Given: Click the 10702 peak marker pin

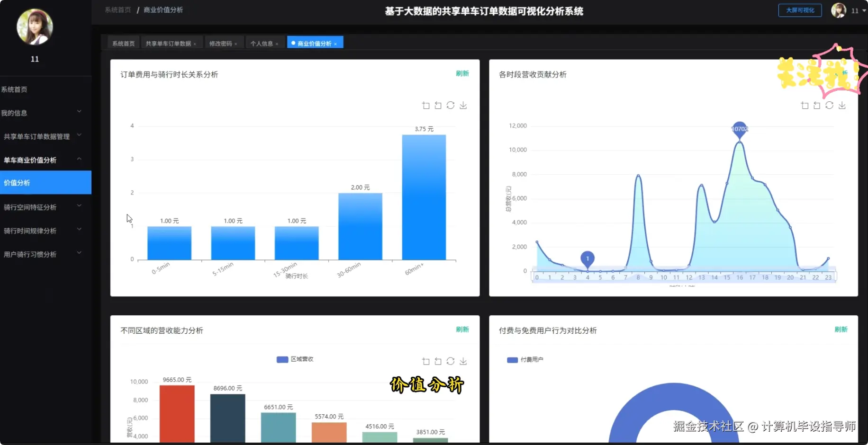Looking at the screenshot, I should click(739, 129).
